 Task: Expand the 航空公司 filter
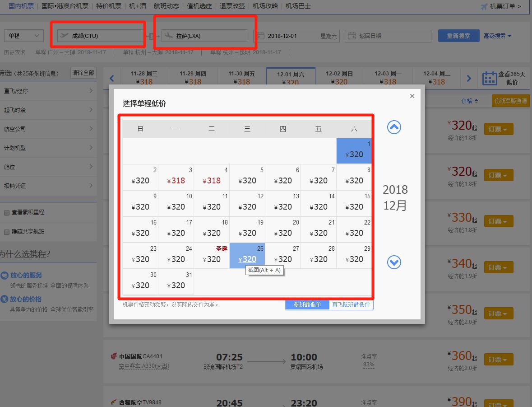tap(48, 129)
